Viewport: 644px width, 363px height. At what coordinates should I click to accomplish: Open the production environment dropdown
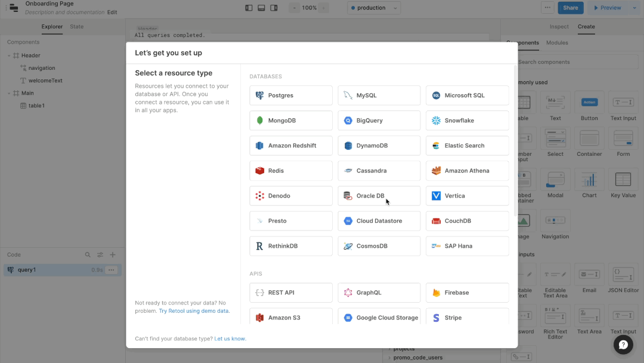tap(374, 8)
